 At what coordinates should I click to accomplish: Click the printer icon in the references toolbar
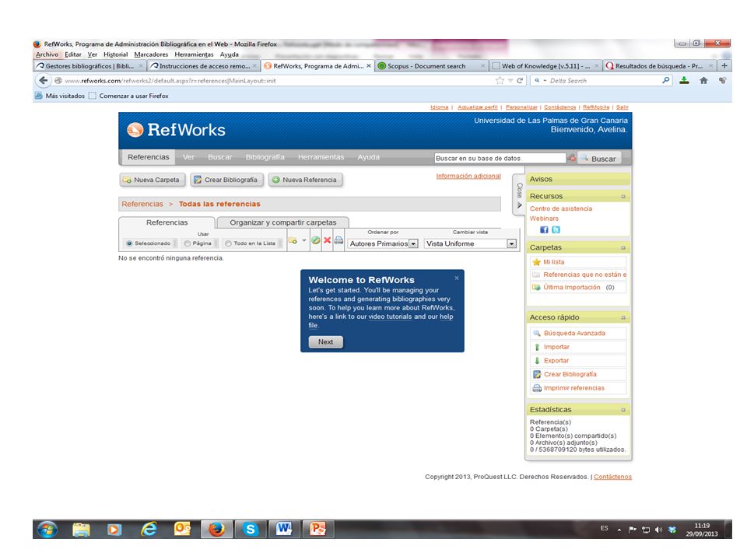[x=338, y=240]
